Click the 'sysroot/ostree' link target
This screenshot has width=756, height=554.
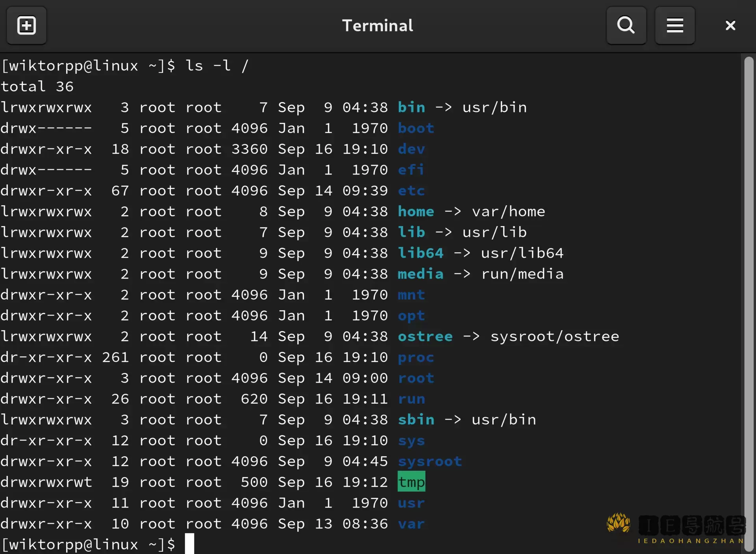click(x=555, y=336)
